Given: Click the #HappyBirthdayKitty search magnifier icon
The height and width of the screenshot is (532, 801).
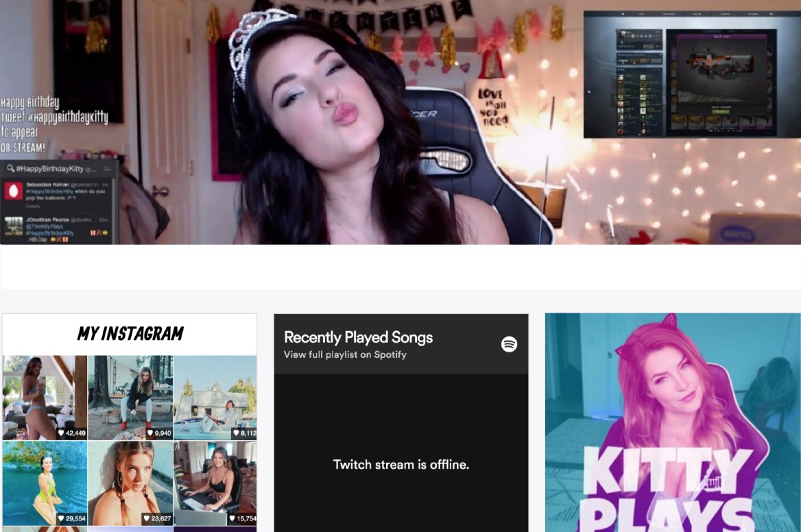Looking at the screenshot, I should coord(10,168).
